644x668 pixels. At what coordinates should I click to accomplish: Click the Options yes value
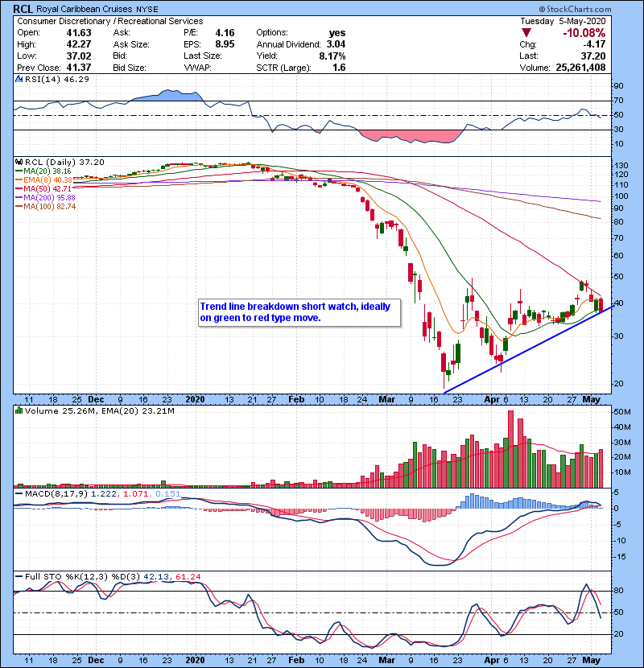click(x=336, y=33)
